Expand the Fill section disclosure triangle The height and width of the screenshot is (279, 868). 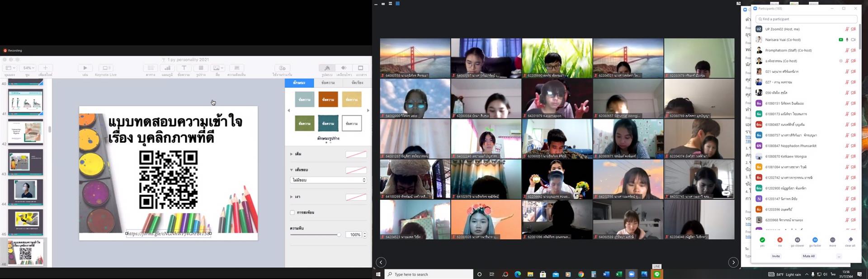click(x=291, y=154)
